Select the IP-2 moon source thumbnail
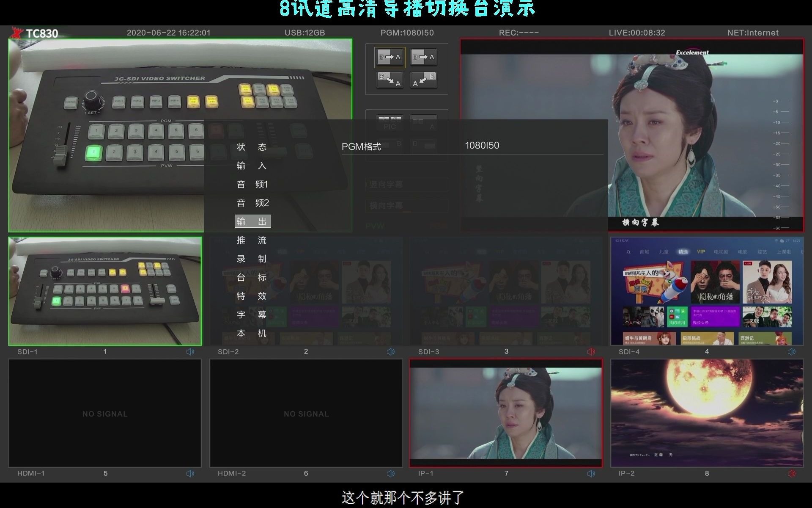The width and height of the screenshot is (812, 508). [707, 413]
